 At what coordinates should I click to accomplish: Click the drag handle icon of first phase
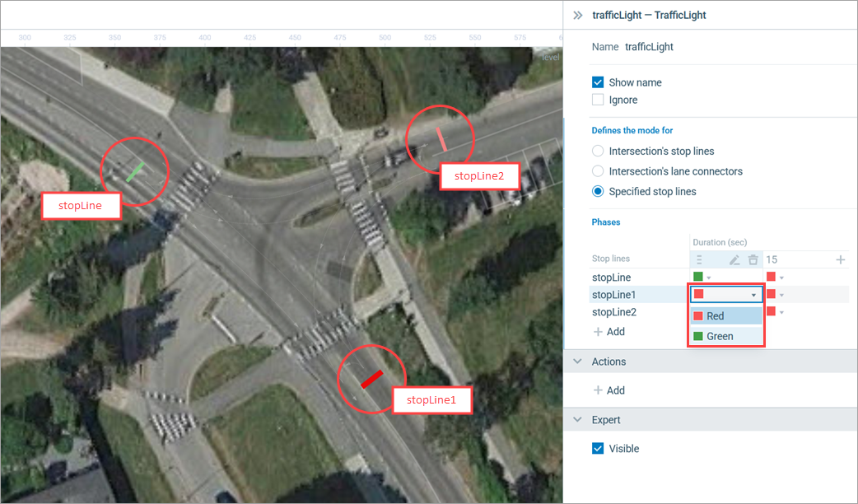tap(699, 260)
